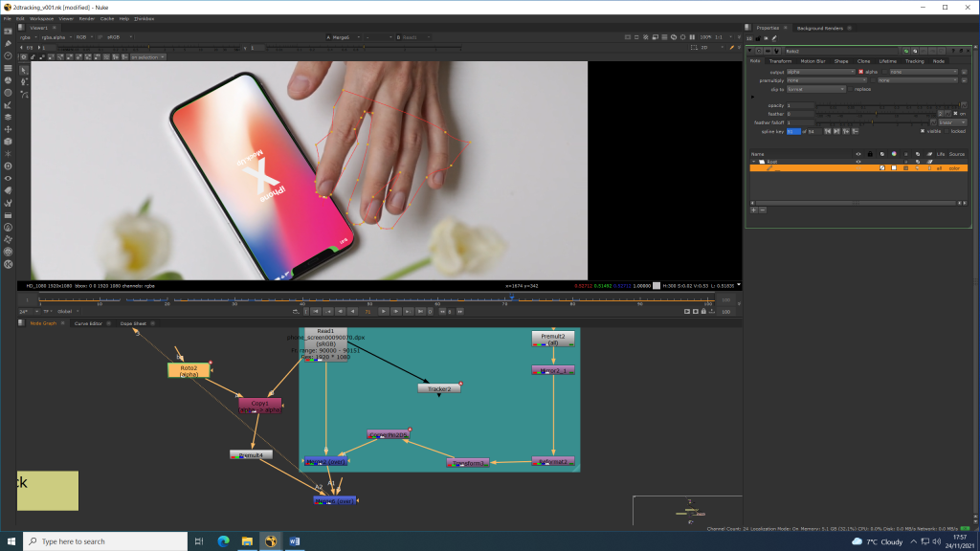Click the opacity slider track
The width and height of the screenshot is (980, 551).
(887, 105)
